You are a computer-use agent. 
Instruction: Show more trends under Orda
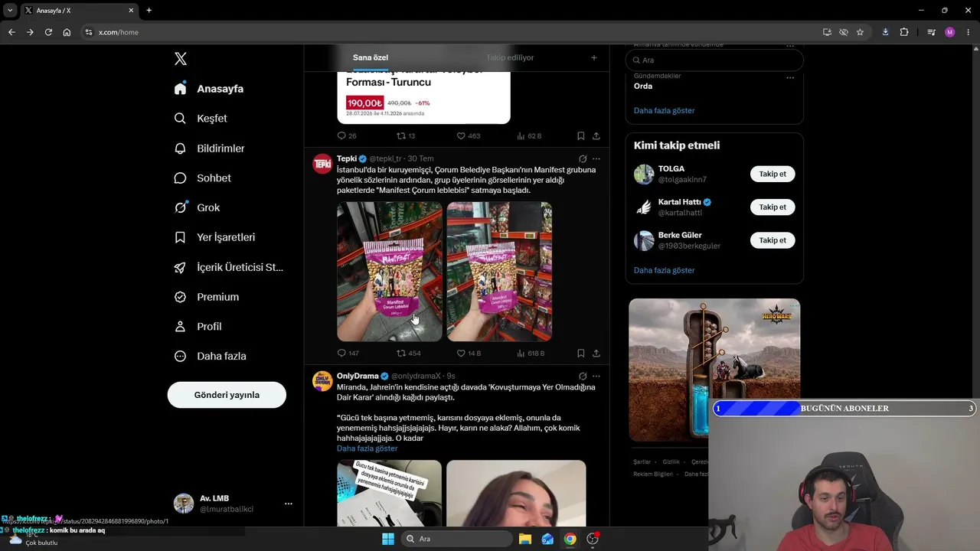tap(664, 111)
